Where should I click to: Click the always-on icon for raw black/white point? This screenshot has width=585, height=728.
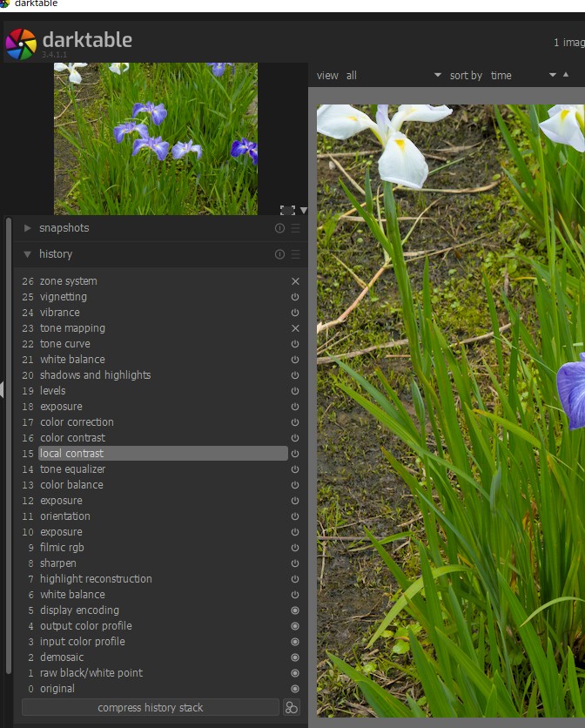pyautogui.click(x=295, y=673)
